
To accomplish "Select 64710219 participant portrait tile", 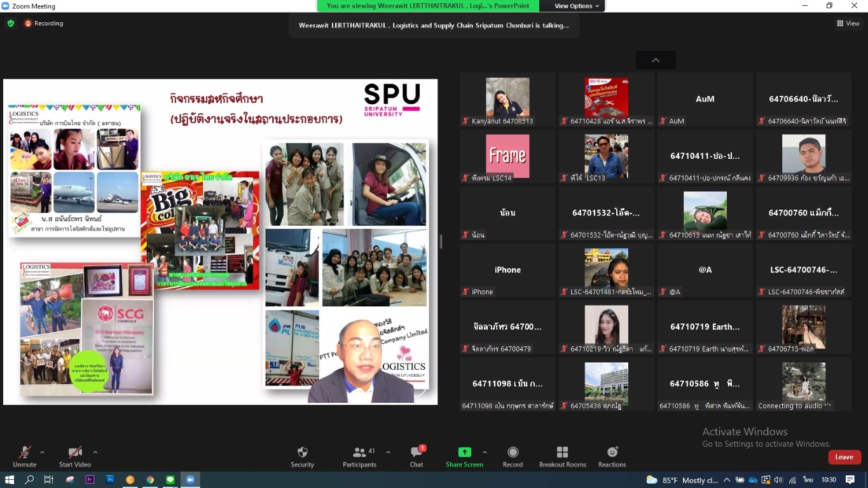I will pyautogui.click(x=606, y=327).
